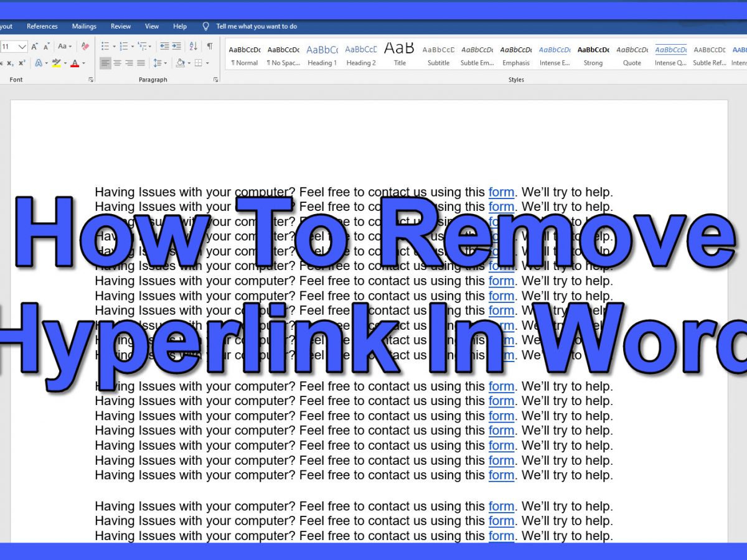Toggle superscript formatting

22,63
